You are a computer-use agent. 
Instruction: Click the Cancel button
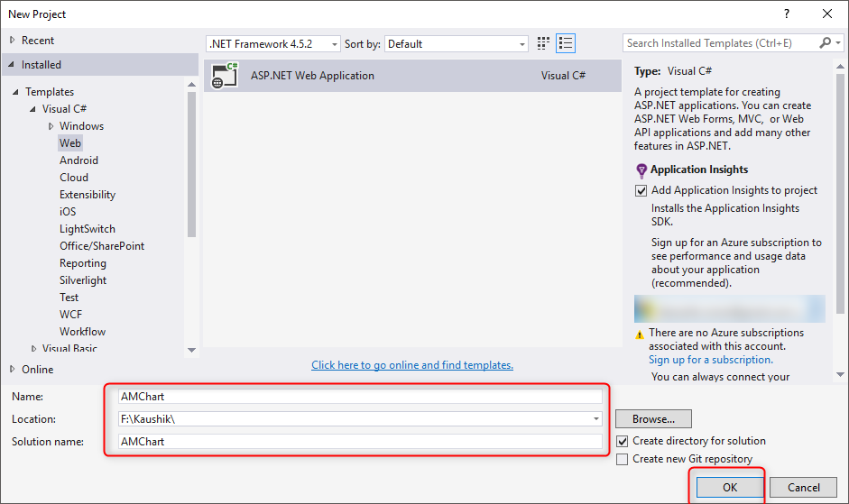804,487
